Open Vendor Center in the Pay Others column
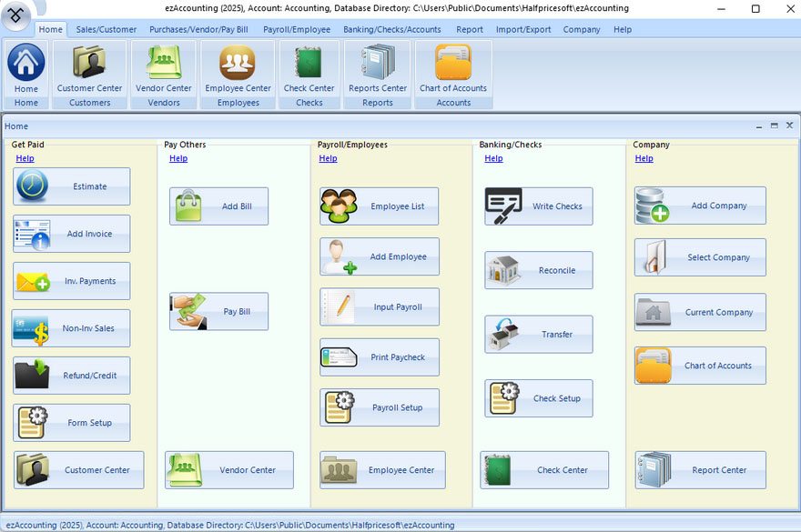This screenshot has height=532, width=801. pyautogui.click(x=229, y=470)
